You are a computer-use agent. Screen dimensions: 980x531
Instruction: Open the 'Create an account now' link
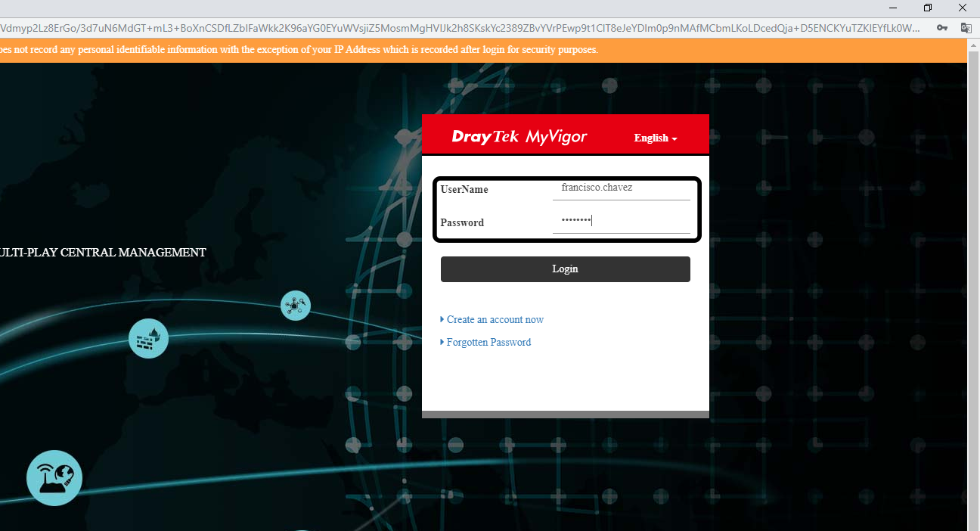[495, 320]
